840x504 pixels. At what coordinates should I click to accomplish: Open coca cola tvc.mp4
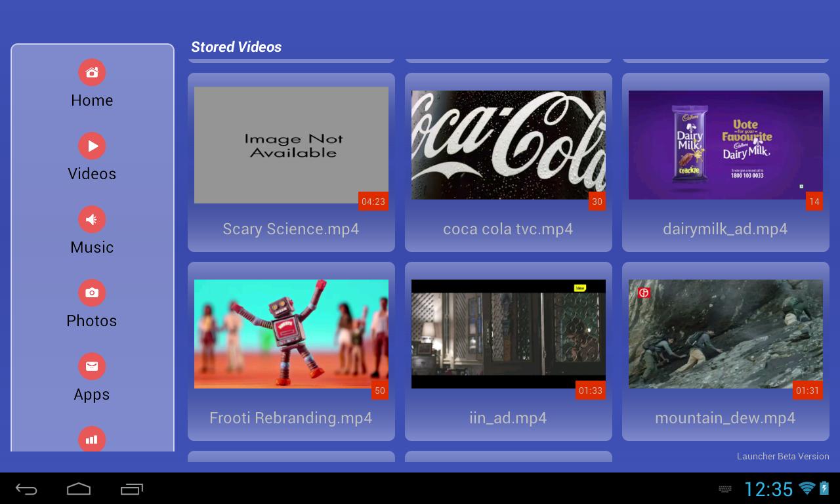click(x=508, y=145)
